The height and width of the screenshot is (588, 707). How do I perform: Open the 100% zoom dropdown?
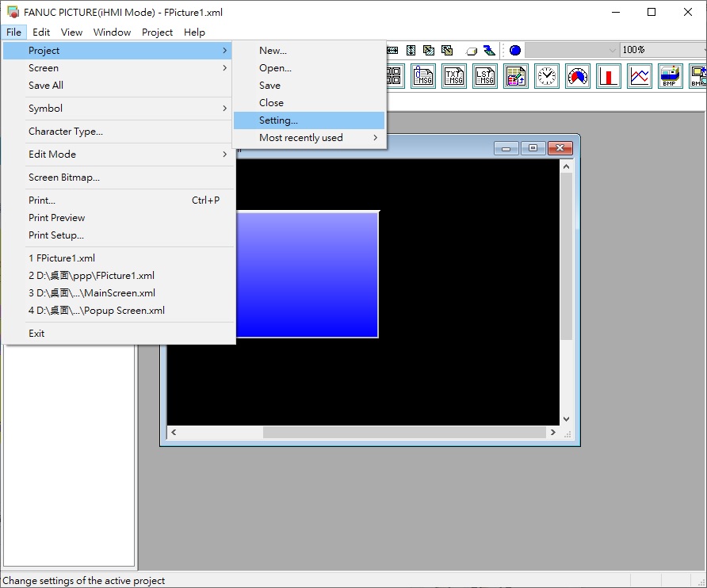click(663, 50)
